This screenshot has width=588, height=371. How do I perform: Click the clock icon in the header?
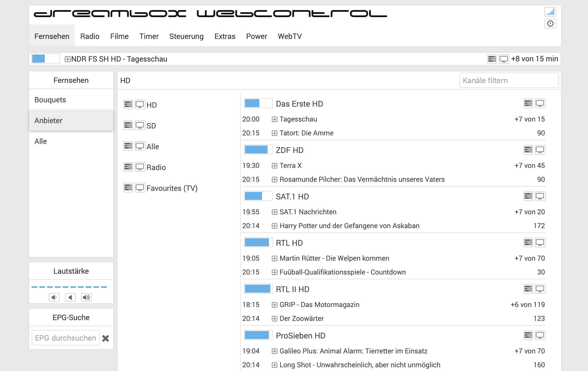pyautogui.click(x=550, y=24)
